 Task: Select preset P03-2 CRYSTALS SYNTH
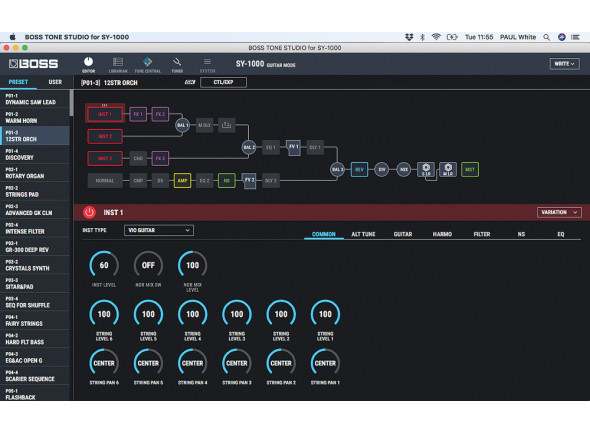35,265
